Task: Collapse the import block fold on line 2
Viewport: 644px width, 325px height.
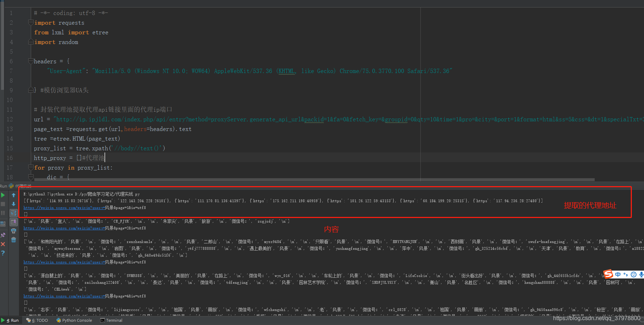Action: 31,23
